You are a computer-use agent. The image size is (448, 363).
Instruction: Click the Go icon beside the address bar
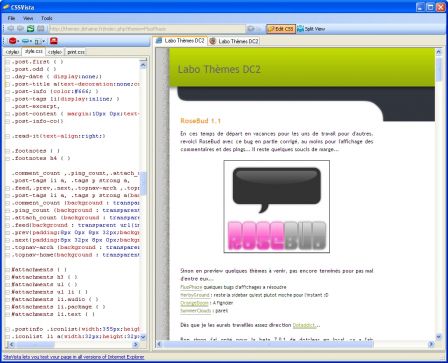(251, 29)
